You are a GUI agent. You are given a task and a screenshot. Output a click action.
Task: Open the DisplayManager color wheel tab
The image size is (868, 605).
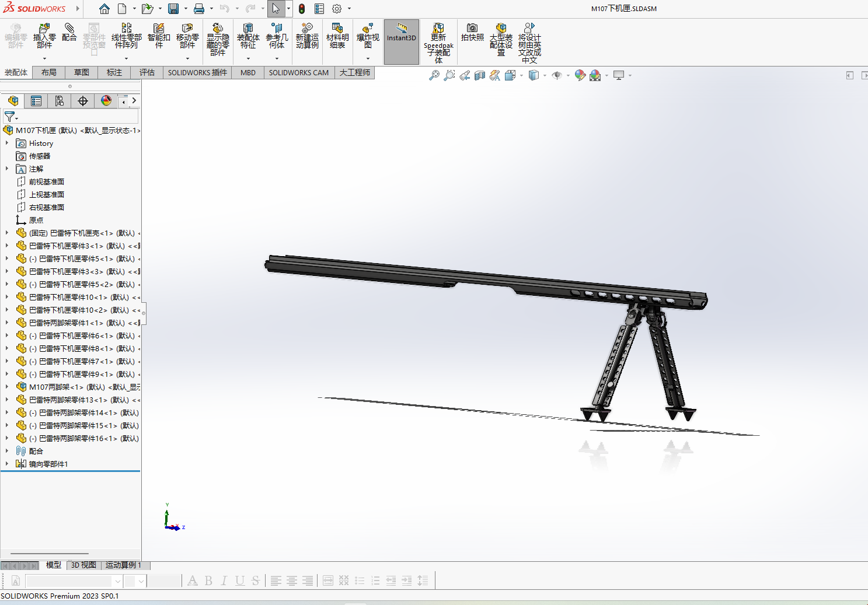pyautogui.click(x=106, y=101)
